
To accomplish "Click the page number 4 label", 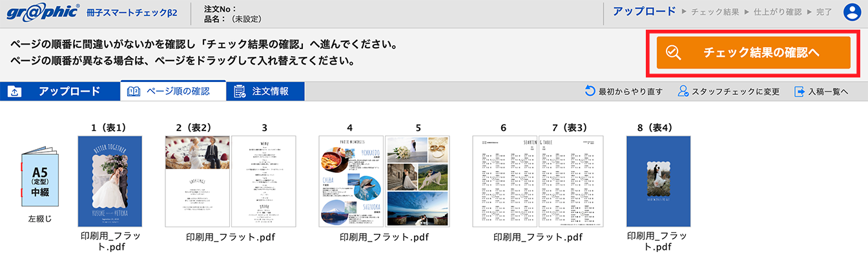I will pos(349,128).
